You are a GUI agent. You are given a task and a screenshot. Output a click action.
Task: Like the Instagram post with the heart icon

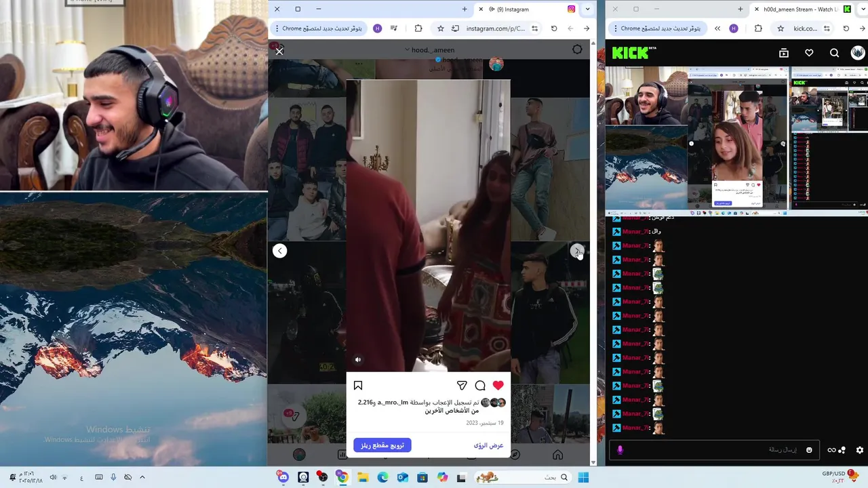click(498, 385)
